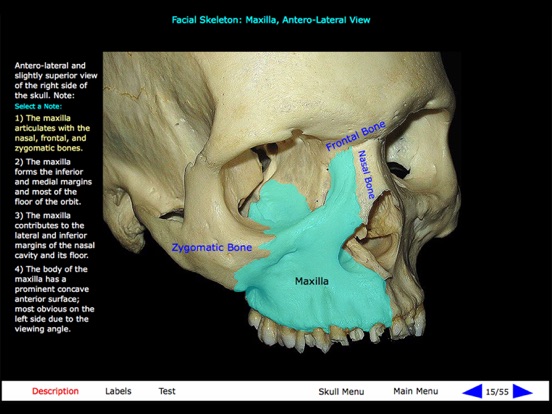Image resolution: width=552 pixels, height=414 pixels.
Task: Click the intro text 'Antero-lateral and slightly superior view'
Action: click(x=56, y=70)
